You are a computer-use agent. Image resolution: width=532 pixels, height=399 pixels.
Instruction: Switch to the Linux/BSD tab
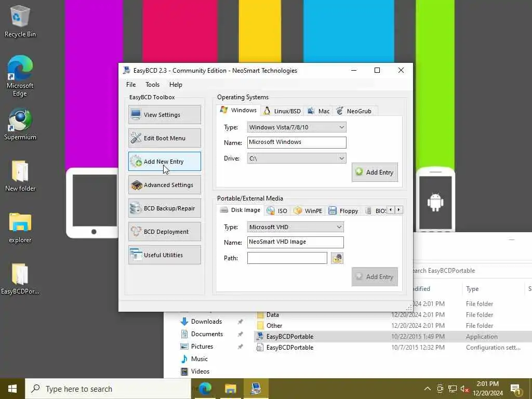(282, 111)
